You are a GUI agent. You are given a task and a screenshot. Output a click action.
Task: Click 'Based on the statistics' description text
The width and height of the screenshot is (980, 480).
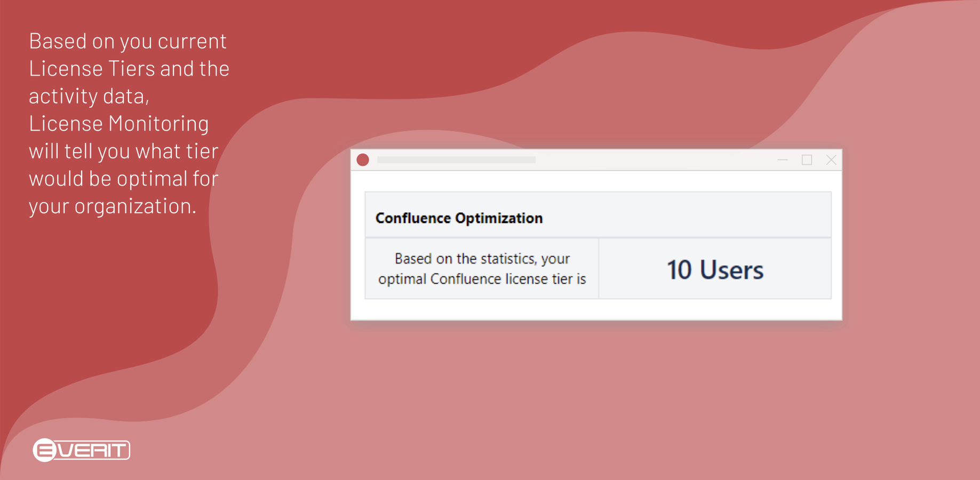pos(482,269)
